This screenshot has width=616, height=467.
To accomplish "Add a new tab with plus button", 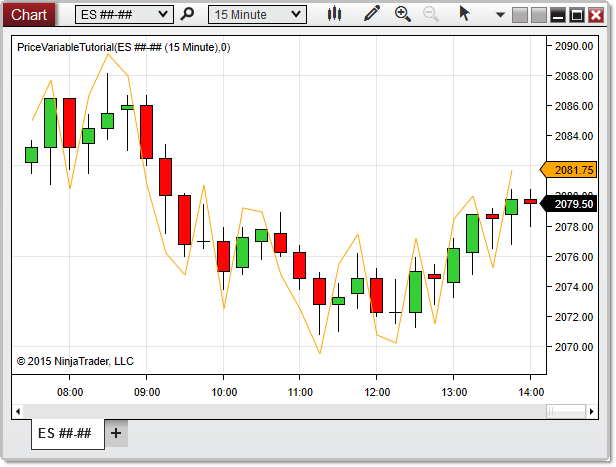I will 116,433.
